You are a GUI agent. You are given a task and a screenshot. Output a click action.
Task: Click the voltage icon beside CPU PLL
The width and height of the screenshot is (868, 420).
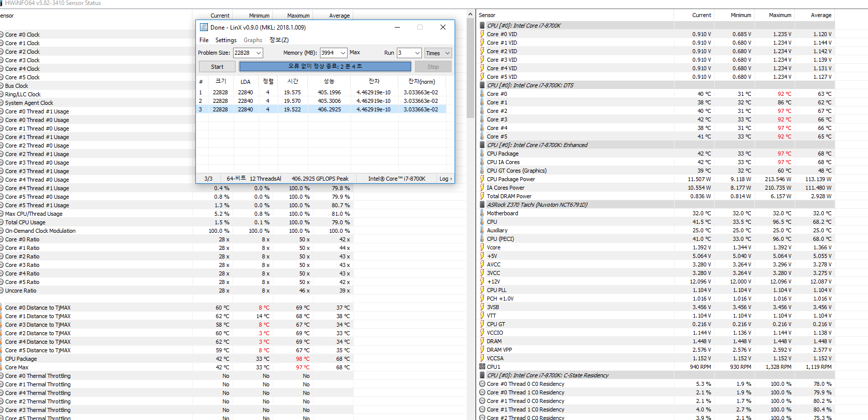pyautogui.click(x=482, y=290)
